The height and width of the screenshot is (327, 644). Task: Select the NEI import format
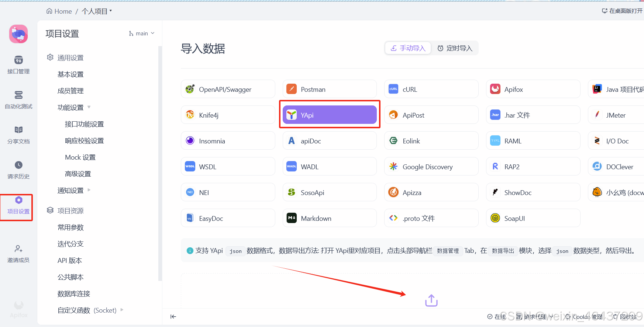(228, 192)
